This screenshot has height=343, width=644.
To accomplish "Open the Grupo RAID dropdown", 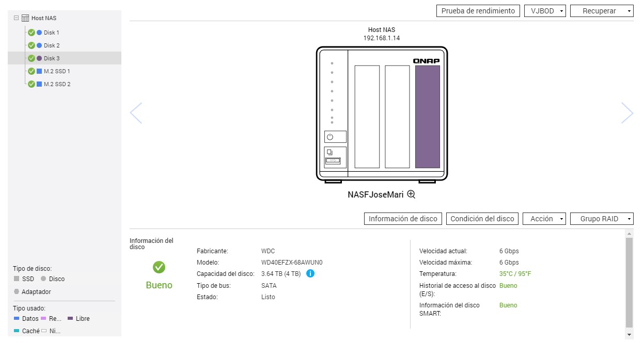I will pyautogui.click(x=602, y=219).
